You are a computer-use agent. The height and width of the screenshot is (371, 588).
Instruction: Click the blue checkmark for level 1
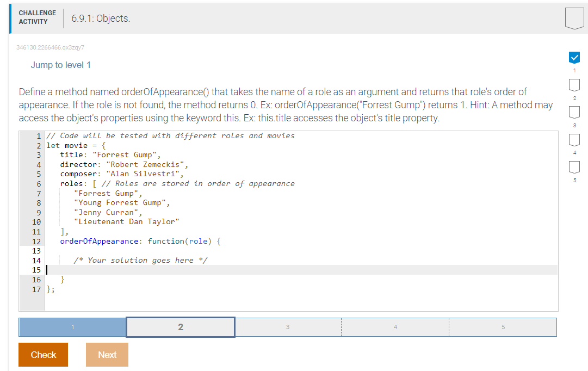(574, 57)
